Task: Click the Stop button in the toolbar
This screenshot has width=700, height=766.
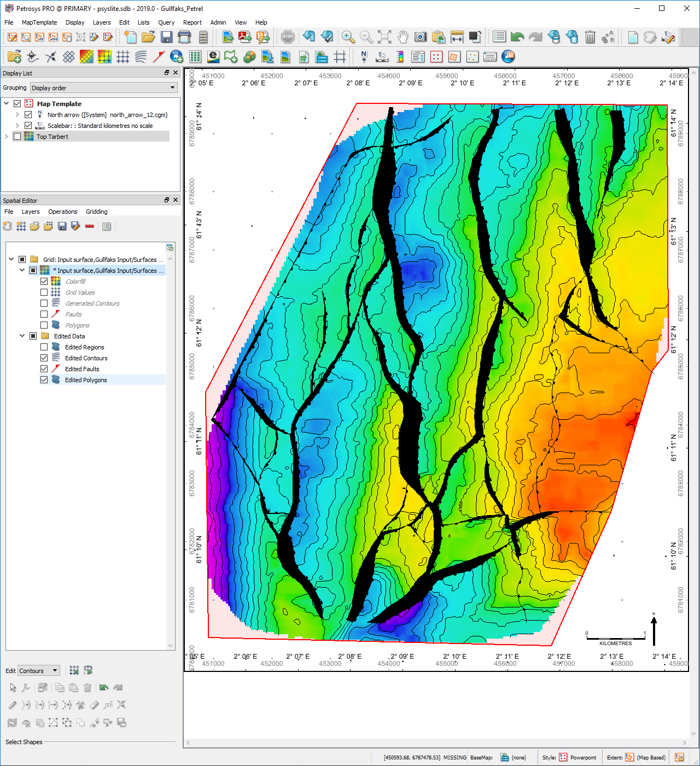Action: coord(288,37)
